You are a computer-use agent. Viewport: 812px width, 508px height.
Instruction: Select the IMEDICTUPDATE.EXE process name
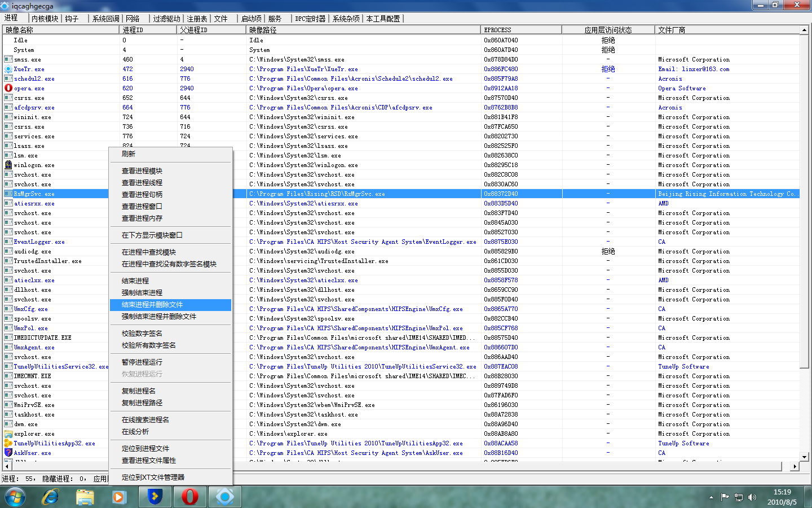(x=43, y=338)
